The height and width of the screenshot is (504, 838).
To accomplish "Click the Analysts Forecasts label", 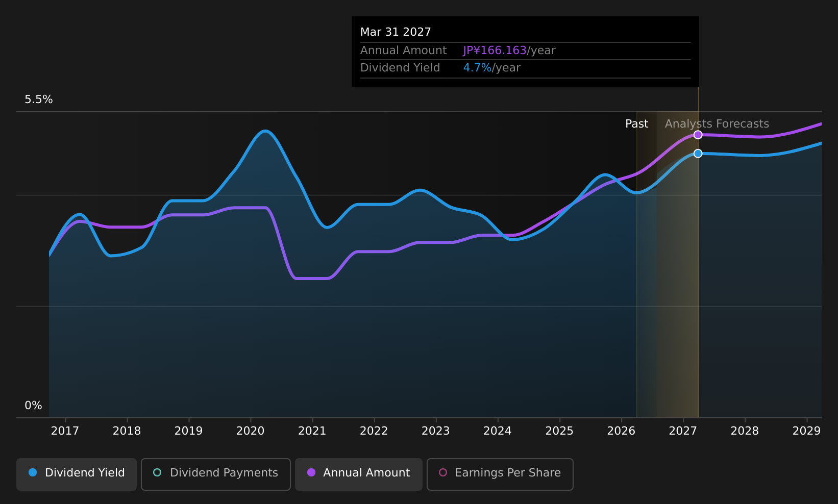I will click(x=717, y=124).
